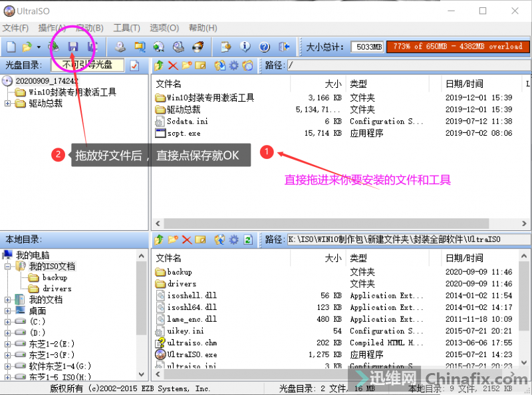Click the Convert image format icon

coord(158,47)
